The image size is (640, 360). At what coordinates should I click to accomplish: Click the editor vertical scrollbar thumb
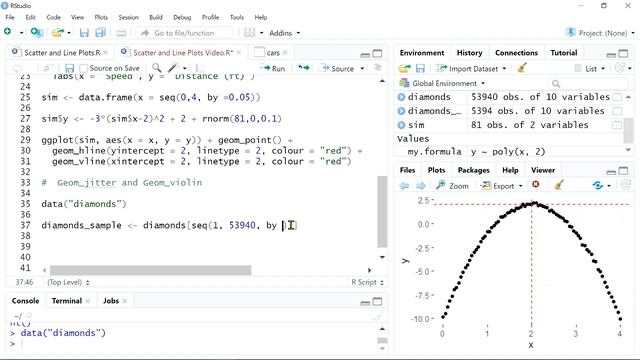(x=382, y=211)
